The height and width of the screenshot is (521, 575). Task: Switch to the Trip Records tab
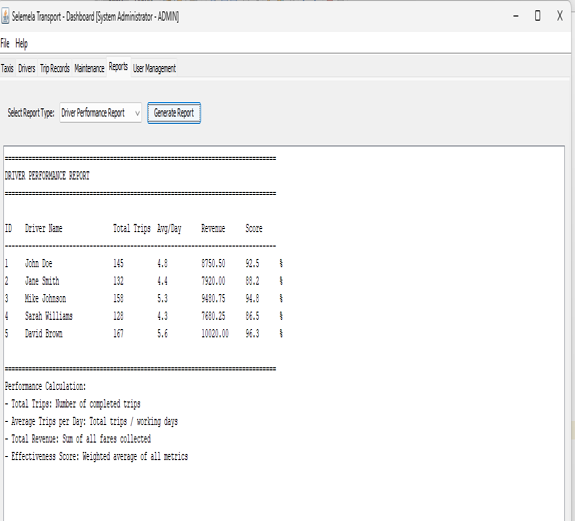pos(55,68)
